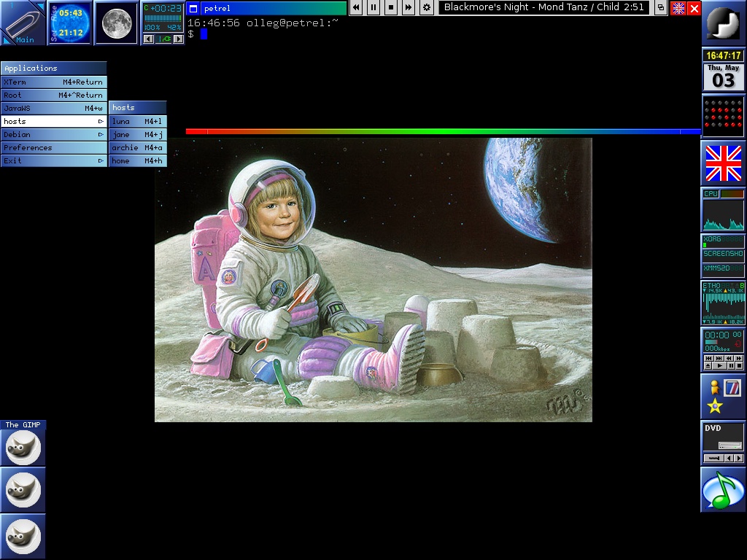Screen dimensions: 747x560
Task: Click the middle GIMP Wilber icon
Action: coord(23,490)
